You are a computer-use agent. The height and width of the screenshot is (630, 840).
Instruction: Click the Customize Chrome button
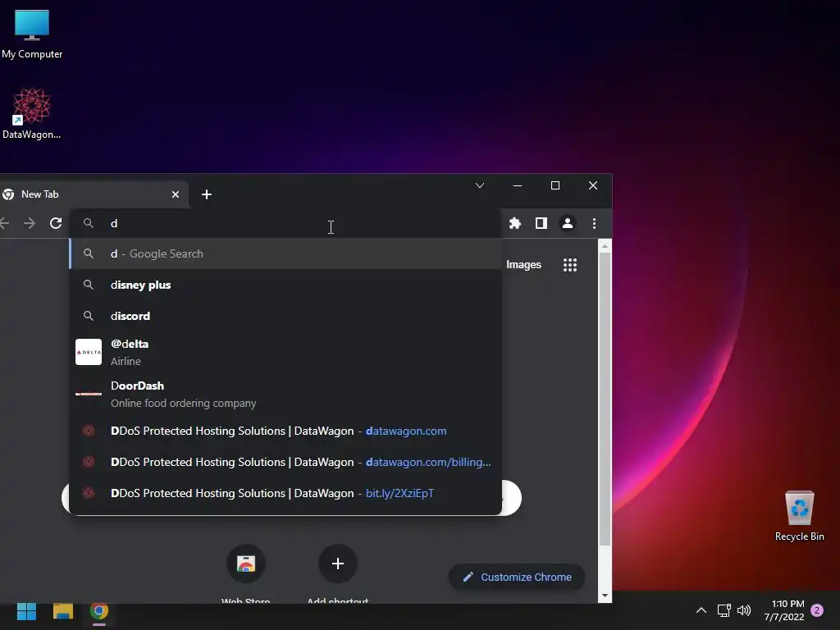point(517,577)
